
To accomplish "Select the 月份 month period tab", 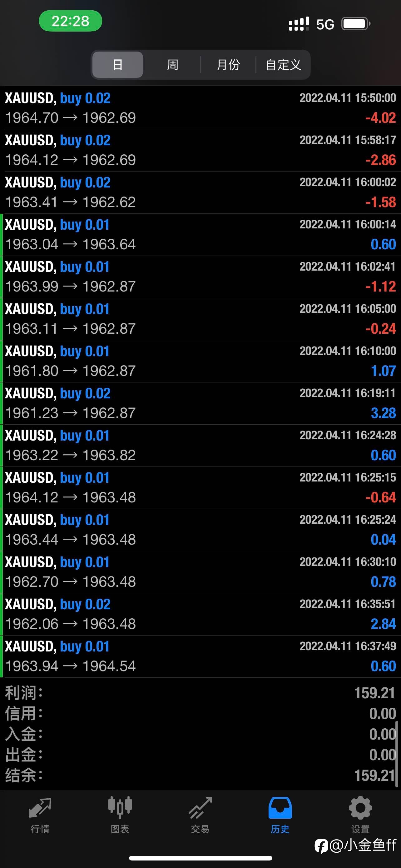I will click(x=228, y=65).
